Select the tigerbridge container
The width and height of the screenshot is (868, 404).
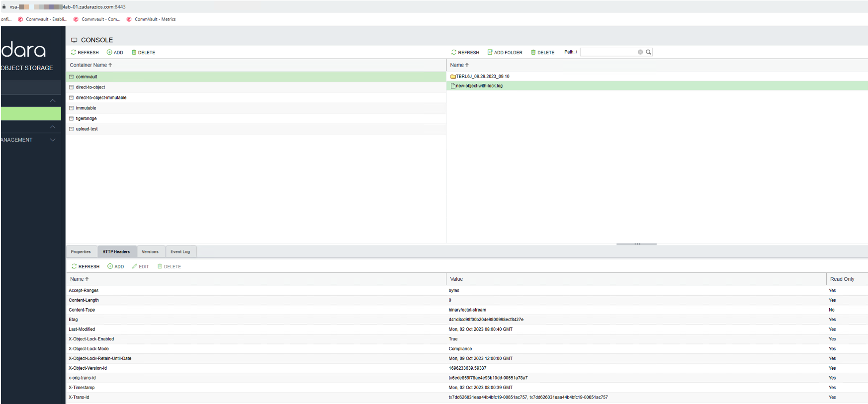click(x=86, y=119)
